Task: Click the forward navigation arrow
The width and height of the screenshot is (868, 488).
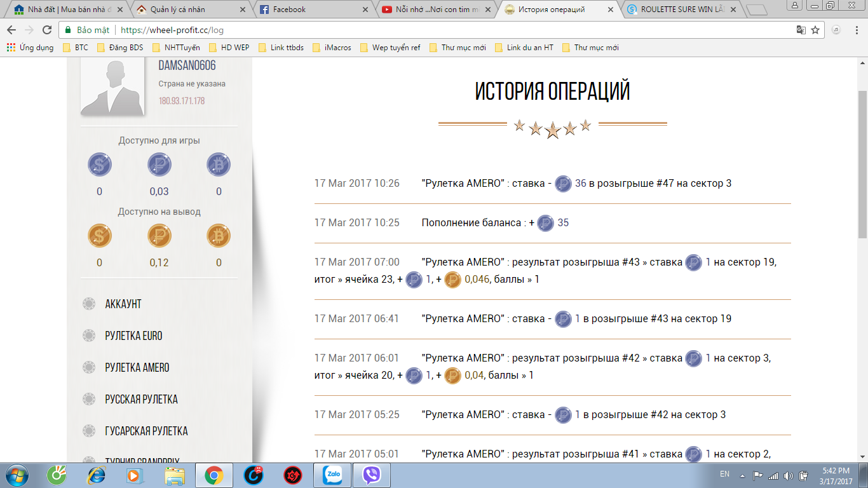Action: [29, 30]
